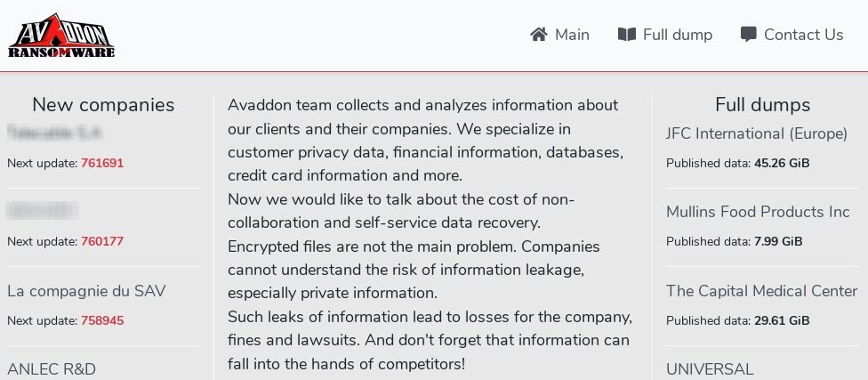Click the New companies heading
This screenshot has width=868, height=380.
(x=103, y=104)
